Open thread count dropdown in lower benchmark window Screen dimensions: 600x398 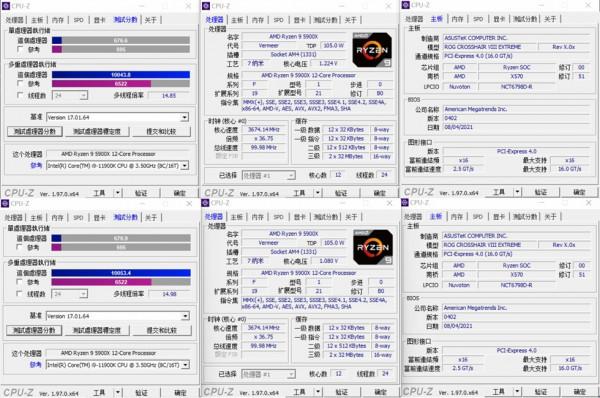point(83,294)
